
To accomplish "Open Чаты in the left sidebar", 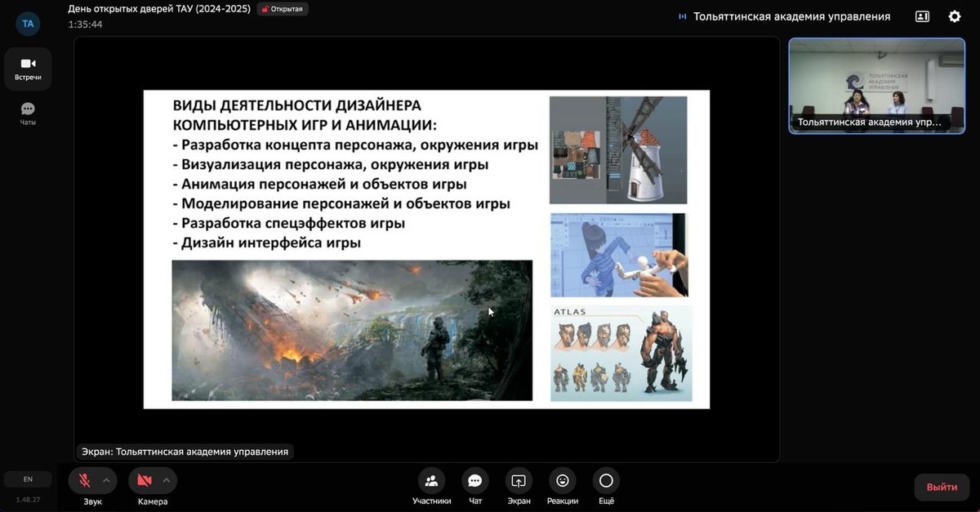I will click(x=28, y=114).
